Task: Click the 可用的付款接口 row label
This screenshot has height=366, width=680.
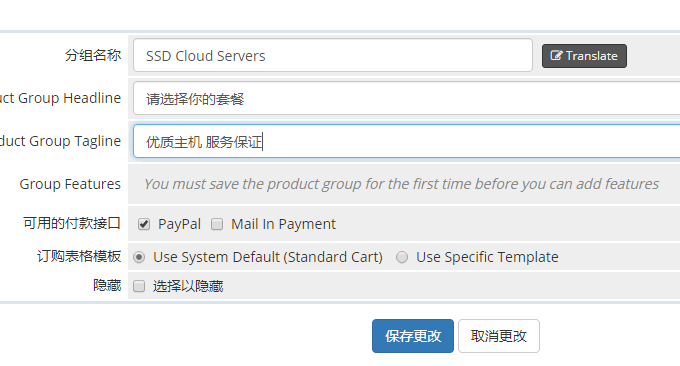Action: click(72, 223)
